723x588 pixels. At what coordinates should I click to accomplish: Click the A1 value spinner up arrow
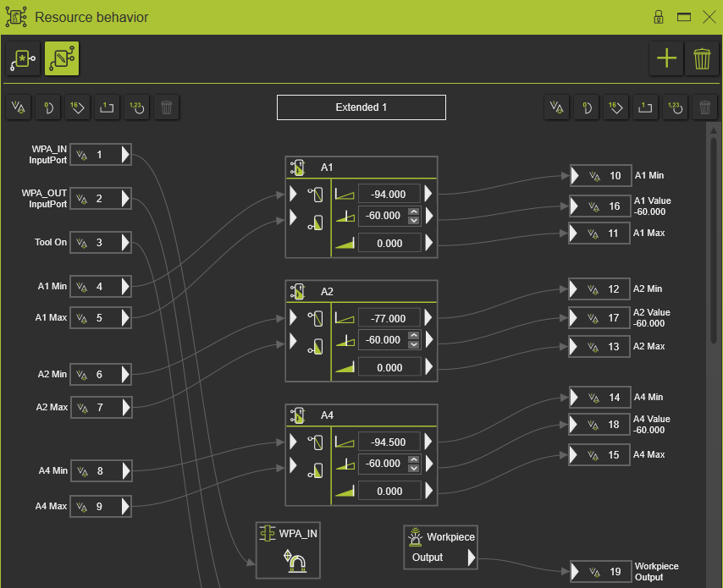click(414, 212)
